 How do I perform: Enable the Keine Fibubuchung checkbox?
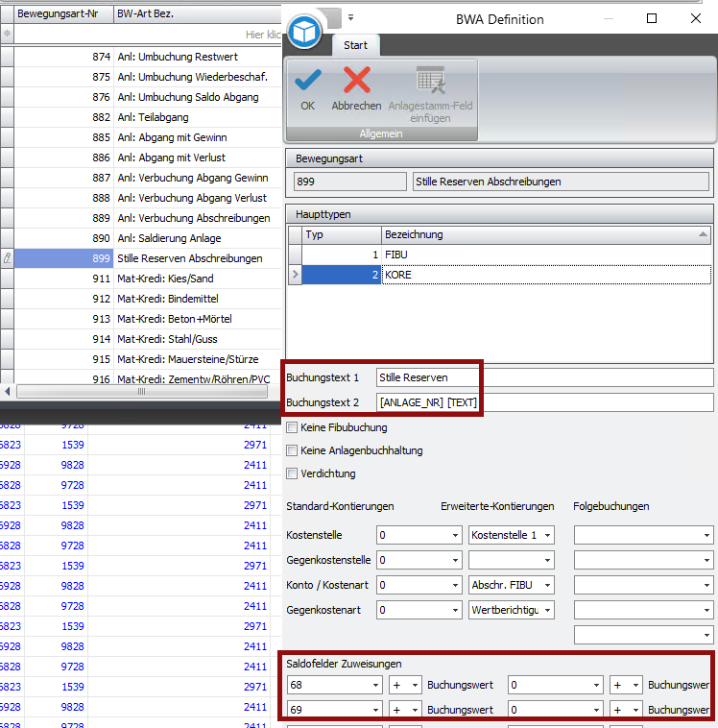(292, 427)
